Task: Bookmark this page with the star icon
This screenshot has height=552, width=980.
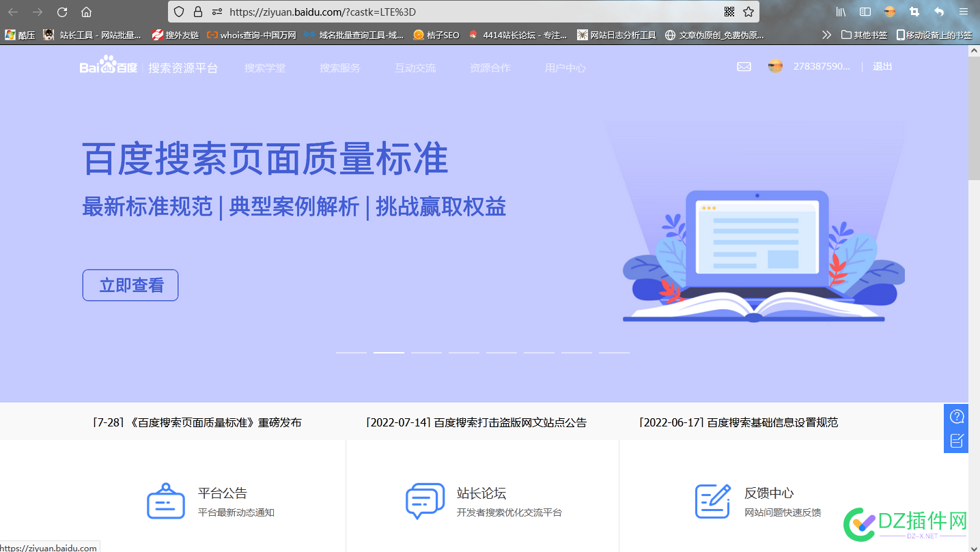Action: pos(748,12)
